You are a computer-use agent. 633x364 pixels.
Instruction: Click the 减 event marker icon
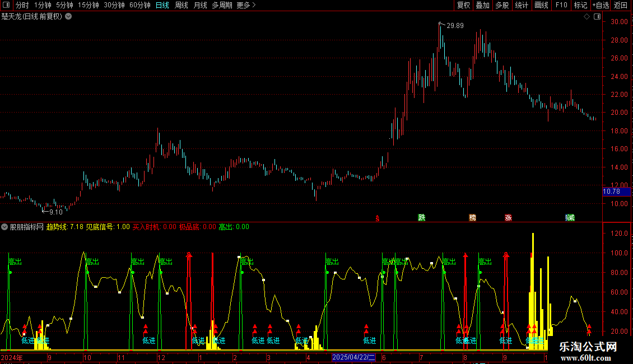570,217
